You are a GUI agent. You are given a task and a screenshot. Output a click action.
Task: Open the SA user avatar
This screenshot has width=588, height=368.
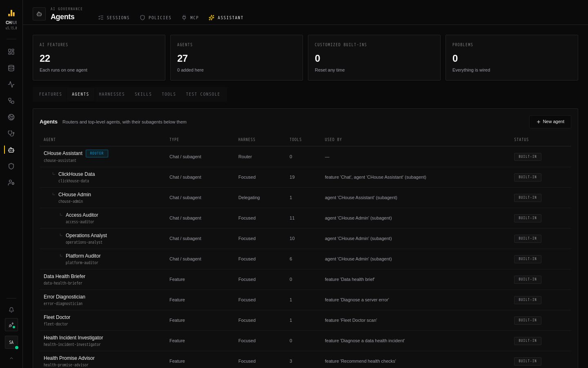[x=11, y=342]
